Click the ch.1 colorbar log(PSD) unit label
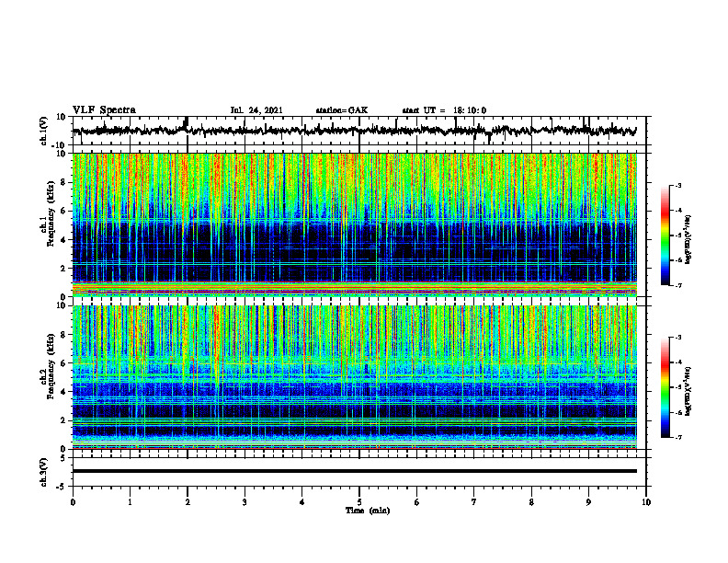 688,240
